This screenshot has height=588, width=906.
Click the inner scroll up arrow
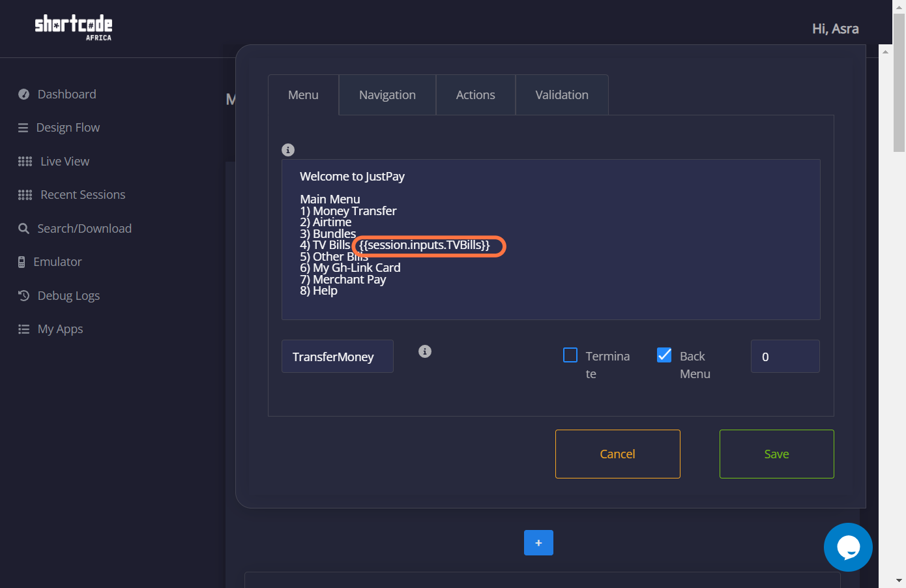pos(885,51)
